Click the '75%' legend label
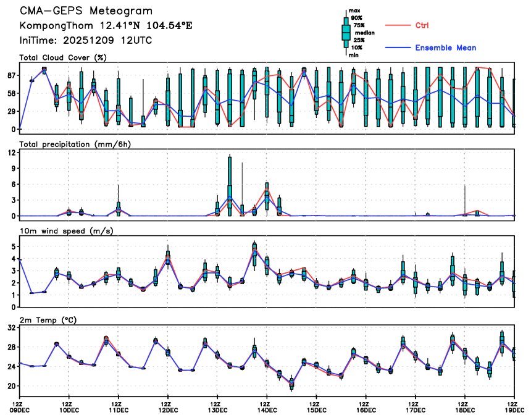Viewport: 531px width, 420px height. [359, 25]
